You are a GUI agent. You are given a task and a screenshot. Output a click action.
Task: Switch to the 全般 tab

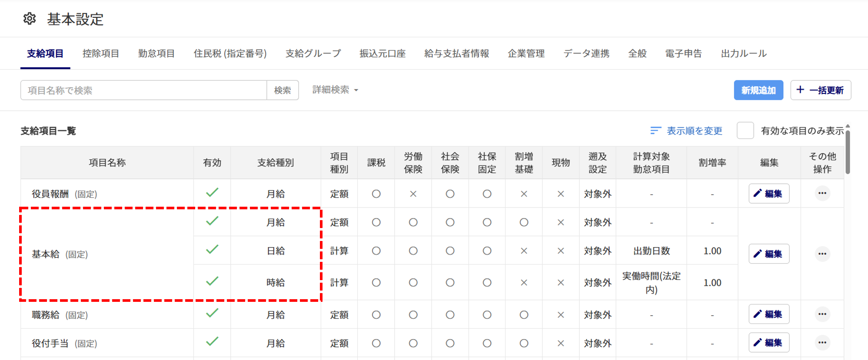tap(637, 53)
